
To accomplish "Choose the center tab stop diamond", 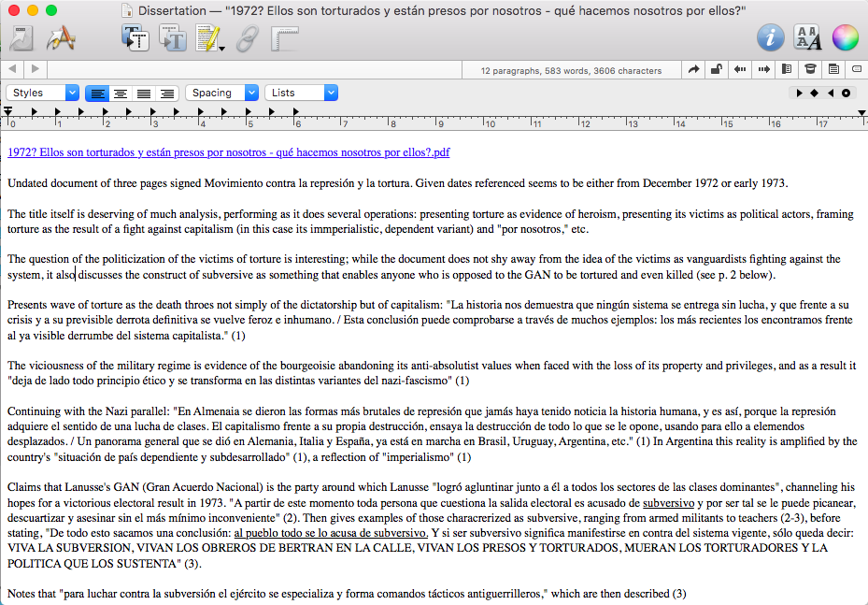I will (815, 94).
